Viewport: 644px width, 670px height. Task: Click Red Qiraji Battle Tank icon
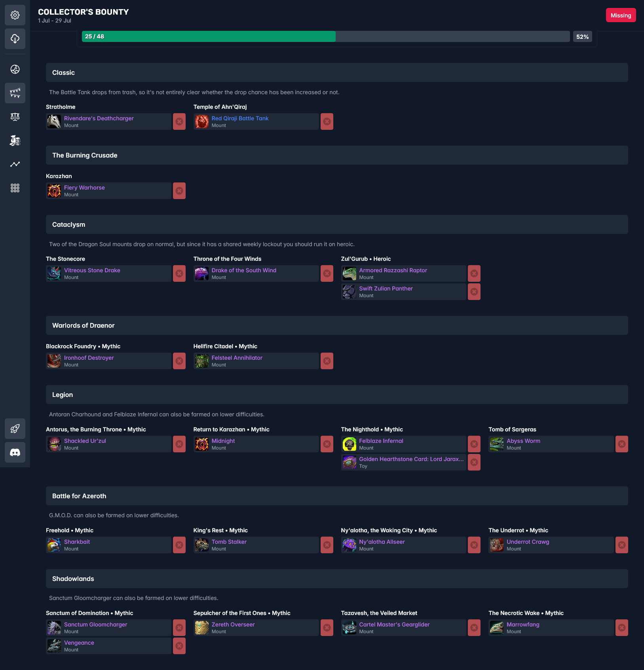[x=202, y=121]
